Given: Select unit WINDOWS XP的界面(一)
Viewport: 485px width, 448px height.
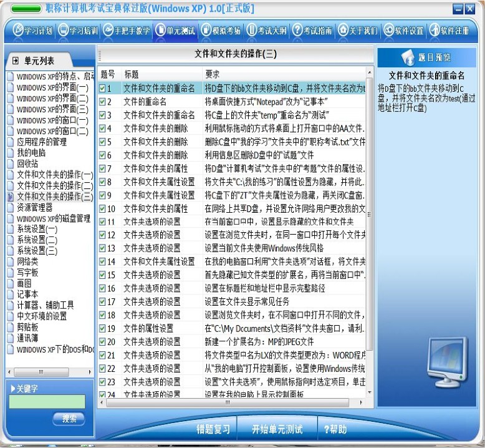Looking at the screenshot, I should pyautogui.click(x=52, y=87).
